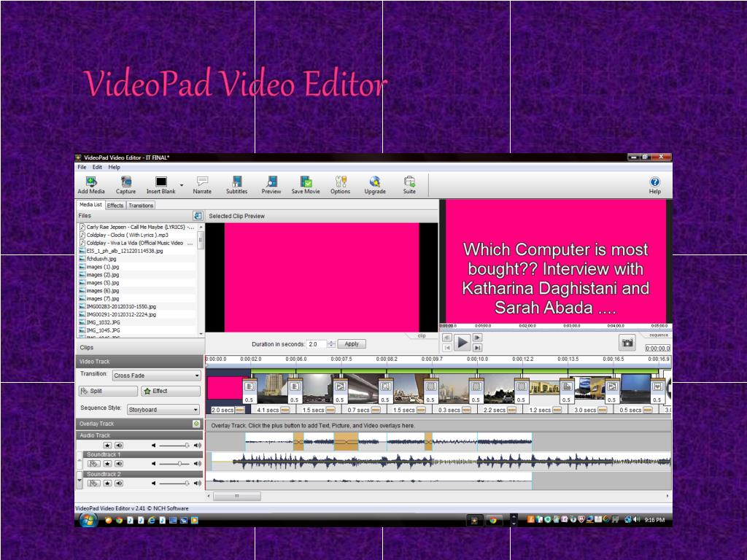This screenshot has width=747, height=560.
Task: Click the Save Movie icon
Action: [306, 184]
